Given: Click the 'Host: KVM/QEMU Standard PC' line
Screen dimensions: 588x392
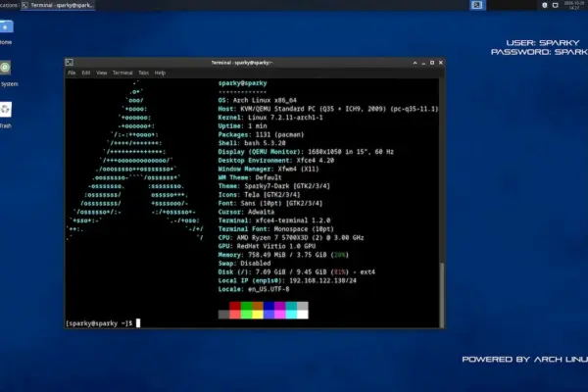Looking at the screenshot, I should point(328,109).
